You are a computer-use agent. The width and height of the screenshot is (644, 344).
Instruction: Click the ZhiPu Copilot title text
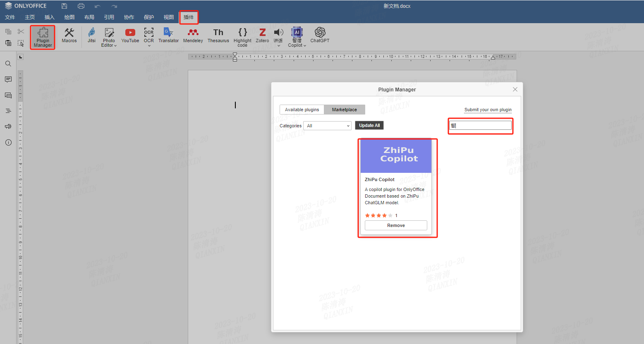point(379,179)
